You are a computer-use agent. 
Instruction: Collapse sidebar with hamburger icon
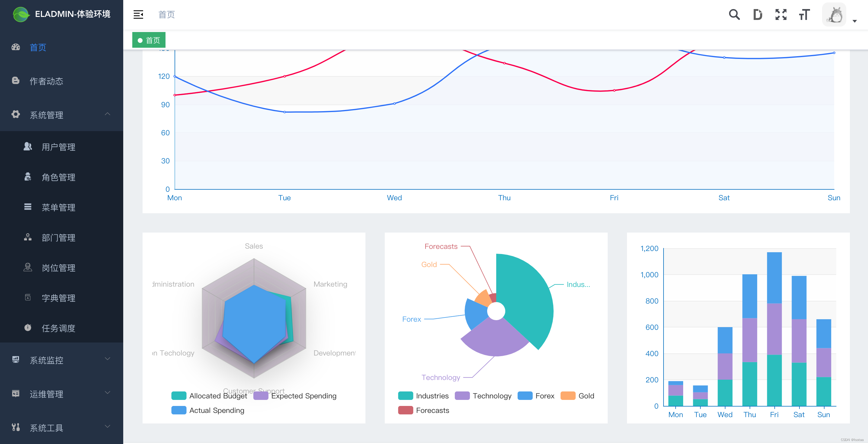click(x=138, y=14)
